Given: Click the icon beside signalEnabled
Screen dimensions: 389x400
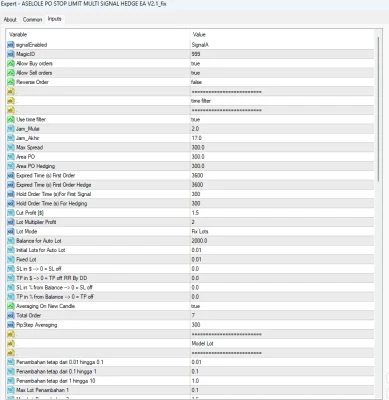Looking at the screenshot, I should coord(11,45).
